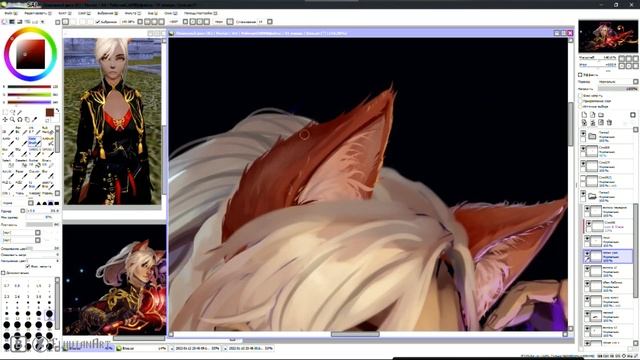Enable the clipping group layer checkbox
This screenshot has height=360, width=640.
click(x=580, y=101)
